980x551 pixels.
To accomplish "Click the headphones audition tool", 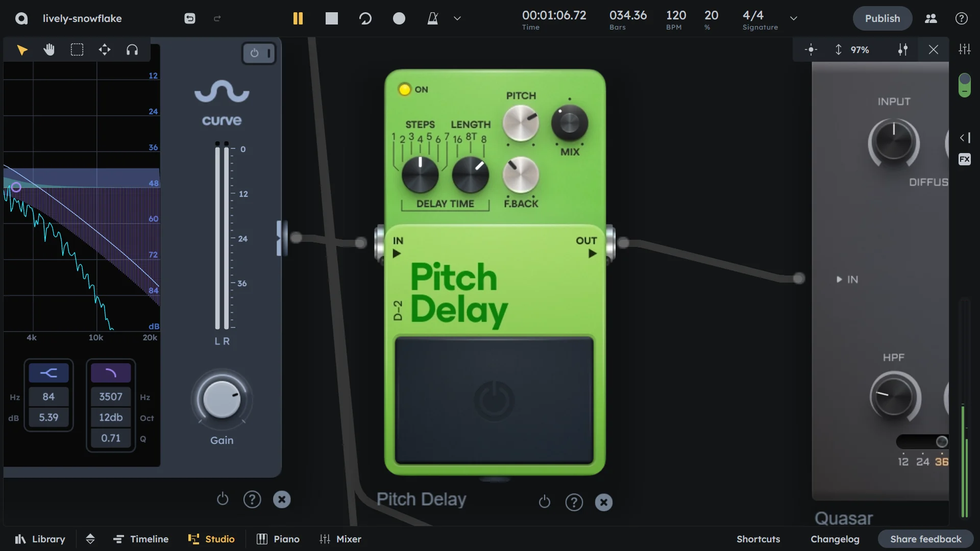I will click(132, 49).
